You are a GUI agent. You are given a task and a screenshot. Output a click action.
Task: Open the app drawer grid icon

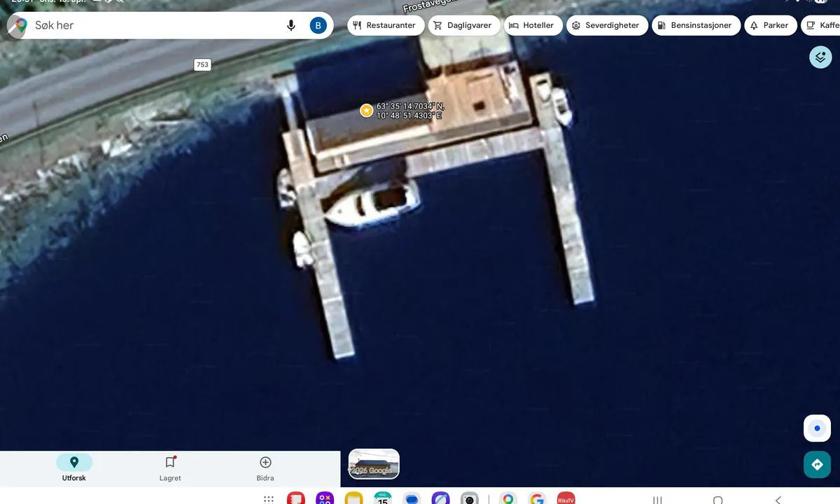pos(268,499)
